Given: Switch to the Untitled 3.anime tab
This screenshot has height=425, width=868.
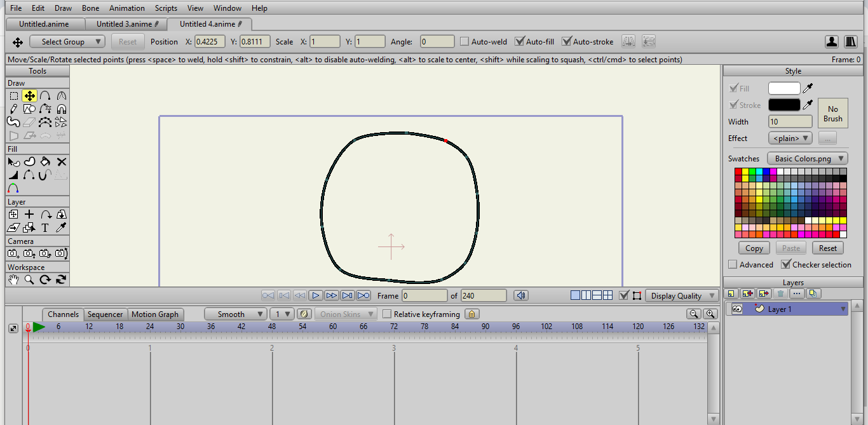Looking at the screenshot, I should (x=125, y=24).
